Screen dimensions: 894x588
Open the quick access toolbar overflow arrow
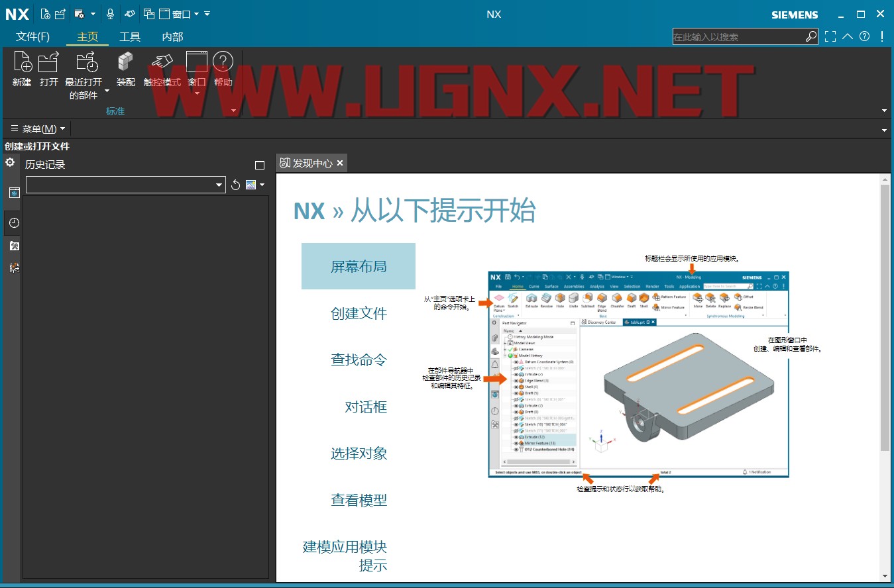[x=207, y=14]
